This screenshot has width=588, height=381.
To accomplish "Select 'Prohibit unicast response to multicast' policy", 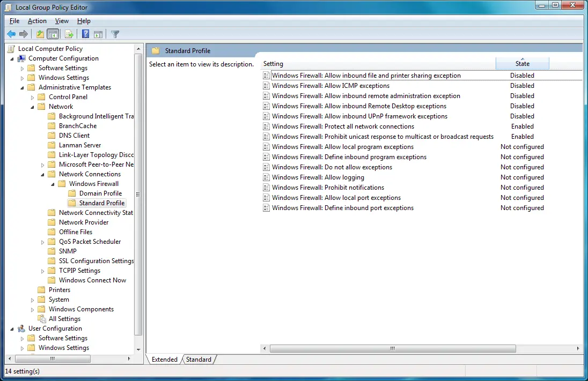I will [383, 137].
